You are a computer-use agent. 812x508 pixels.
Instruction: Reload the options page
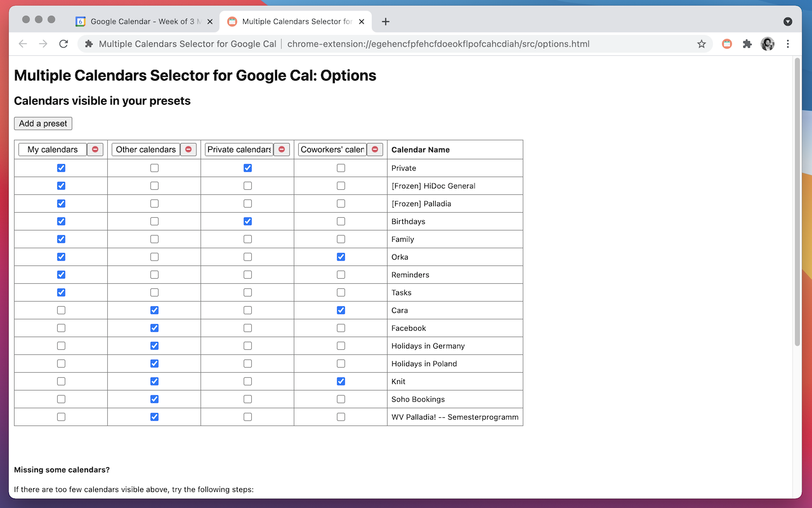click(63, 44)
